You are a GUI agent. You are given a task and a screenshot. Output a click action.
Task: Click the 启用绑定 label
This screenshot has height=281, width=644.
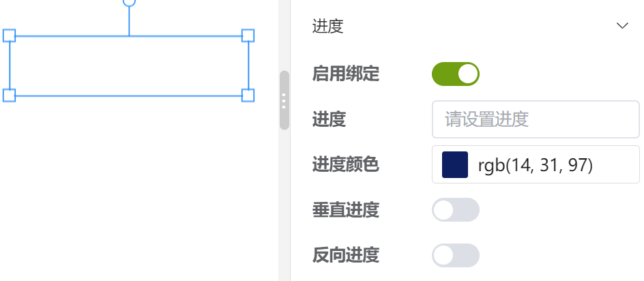[345, 74]
